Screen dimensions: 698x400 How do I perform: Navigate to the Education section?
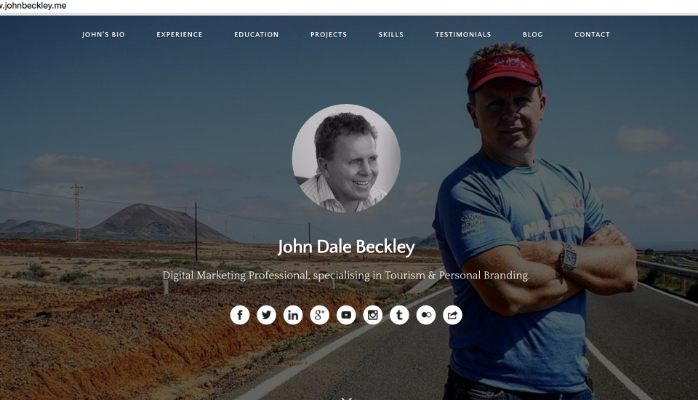[x=256, y=35]
